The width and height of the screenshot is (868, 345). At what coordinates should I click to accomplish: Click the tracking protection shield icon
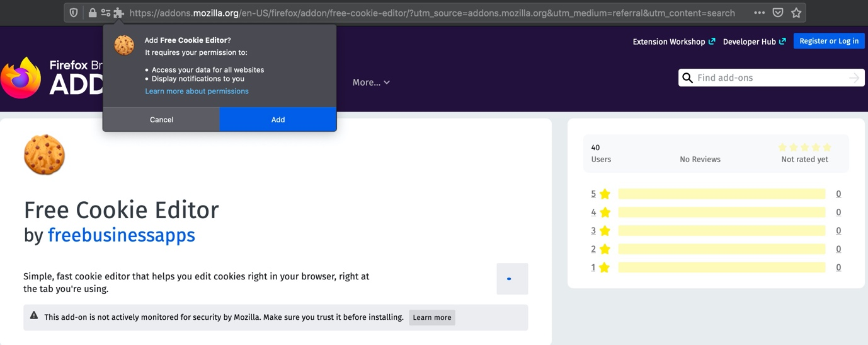[x=74, y=13]
